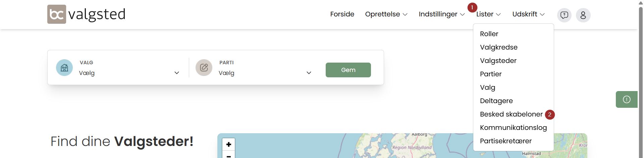Image resolution: width=644 pixels, height=158 pixels.
Task: Open Besked skabeloner menu entry
Action: [x=511, y=114]
